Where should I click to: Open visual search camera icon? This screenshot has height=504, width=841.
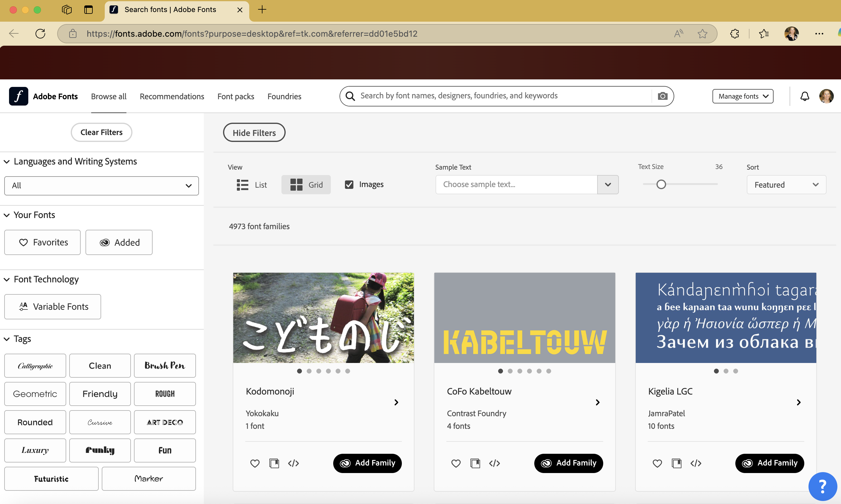663,96
